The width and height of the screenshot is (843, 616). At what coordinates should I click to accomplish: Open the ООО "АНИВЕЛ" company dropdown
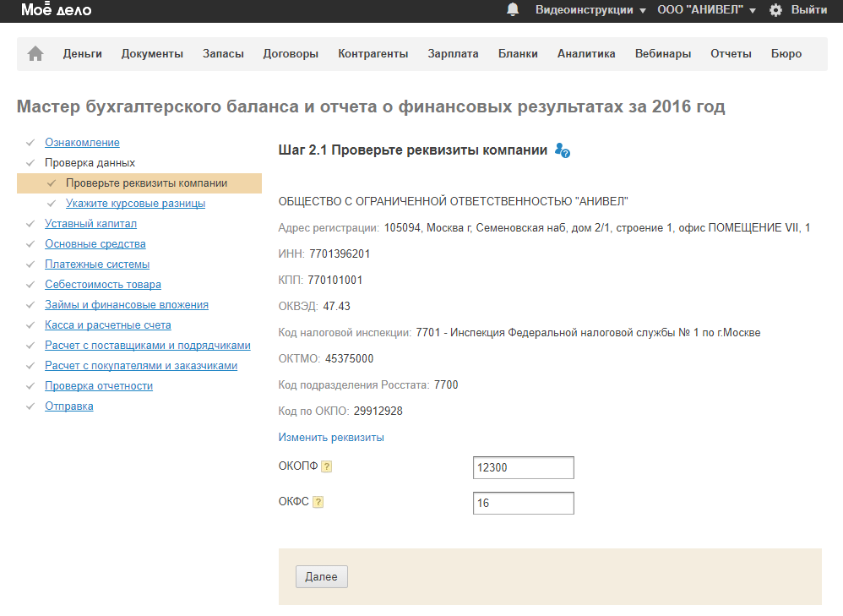point(705,10)
